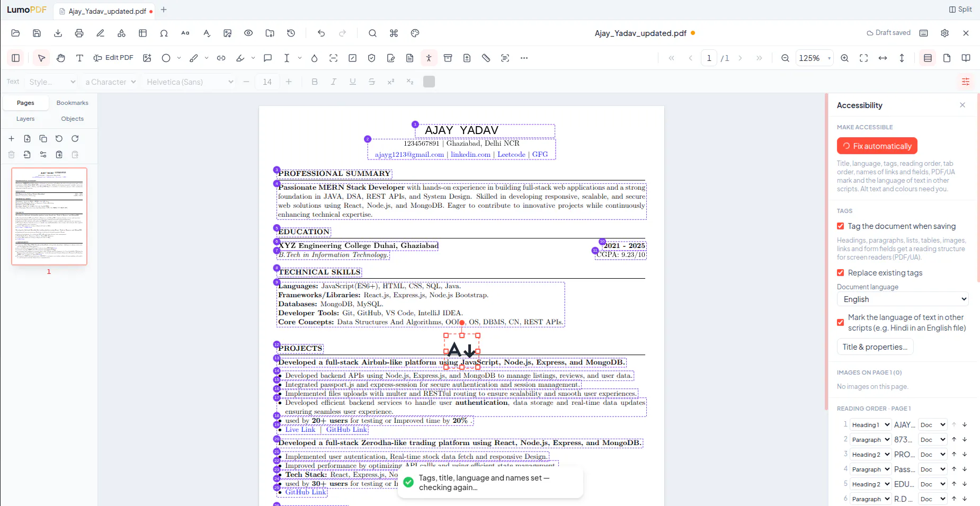
Task: Open the settings gear icon
Action: tap(945, 33)
